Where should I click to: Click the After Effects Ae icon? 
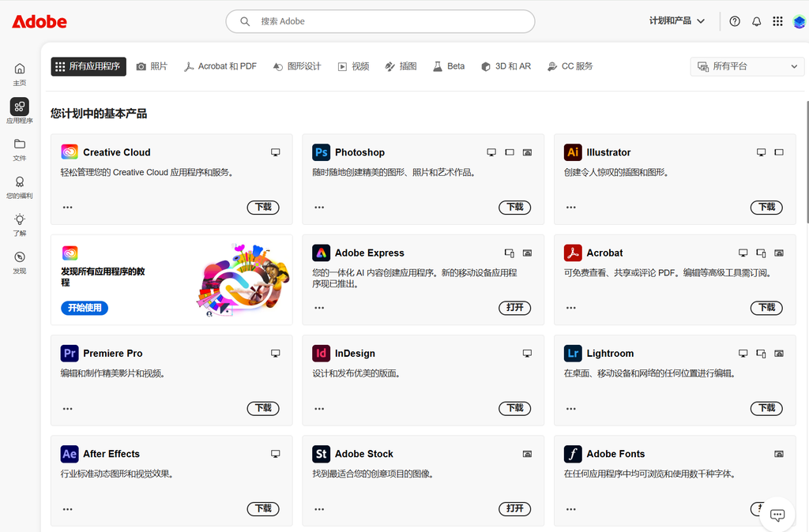click(70, 454)
